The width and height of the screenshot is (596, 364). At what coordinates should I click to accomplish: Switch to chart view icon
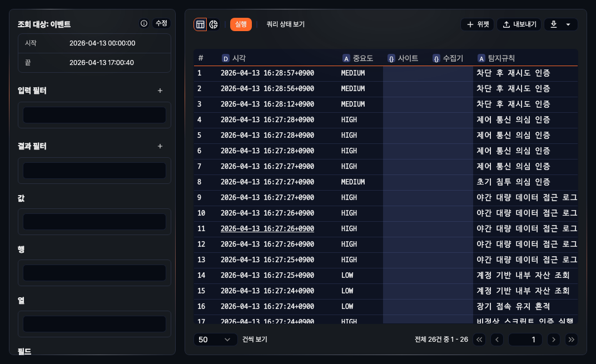pyautogui.click(x=213, y=24)
